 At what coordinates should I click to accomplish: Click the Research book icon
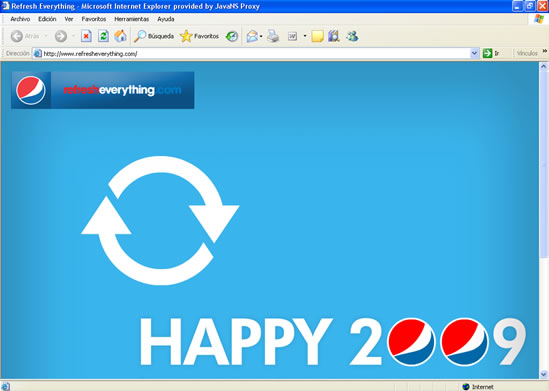point(334,36)
